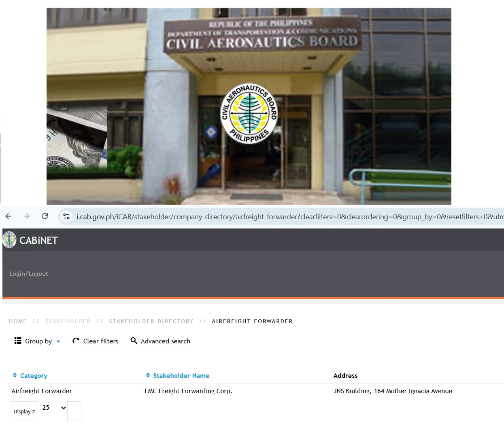Click the sort arrows next to Category

tap(15, 375)
